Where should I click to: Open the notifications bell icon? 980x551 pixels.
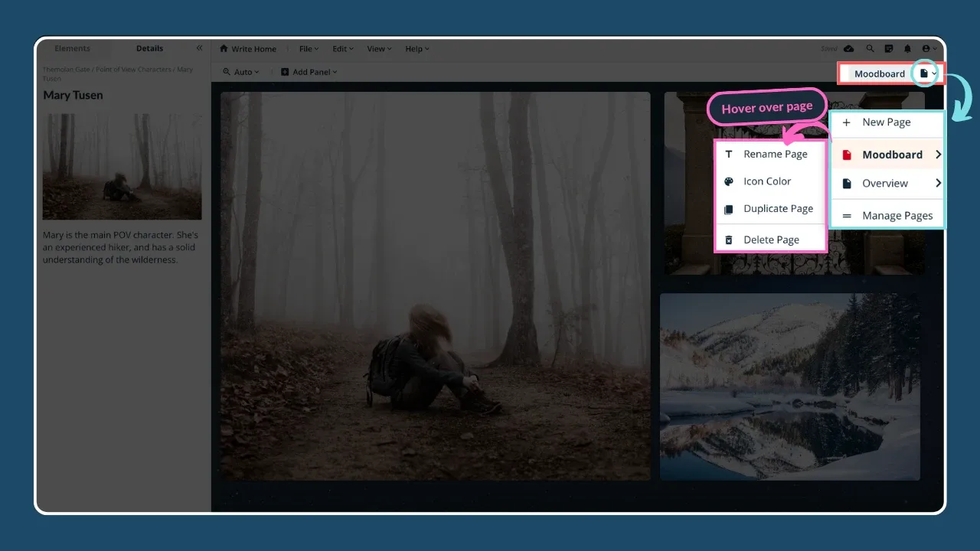[907, 48]
